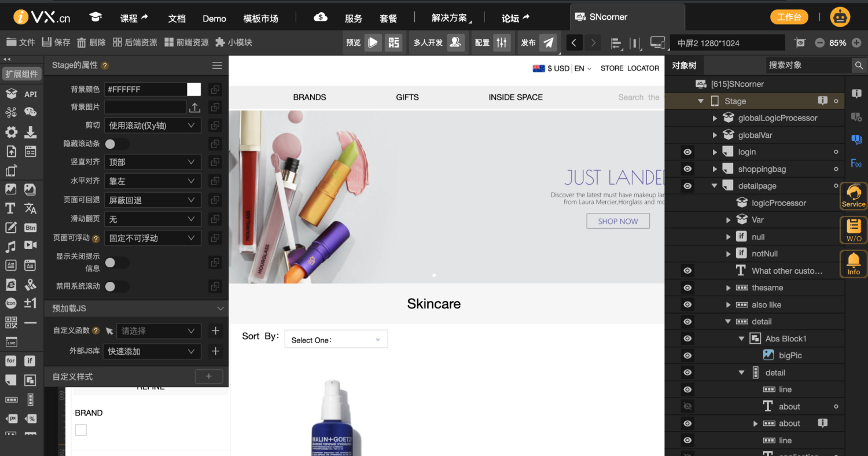Click the background color white swatch
The height and width of the screenshot is (456, 868).
click(194, 89)
